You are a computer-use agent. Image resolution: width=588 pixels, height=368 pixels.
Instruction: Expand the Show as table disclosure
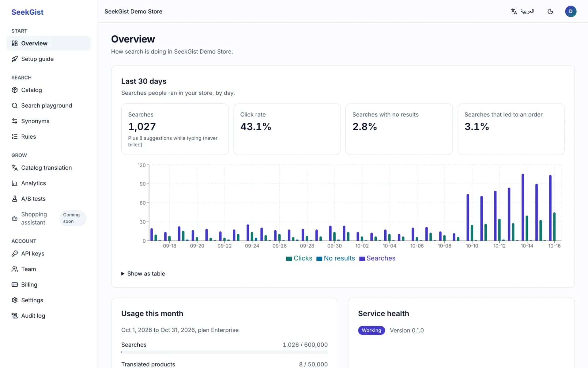click(143, 274)
